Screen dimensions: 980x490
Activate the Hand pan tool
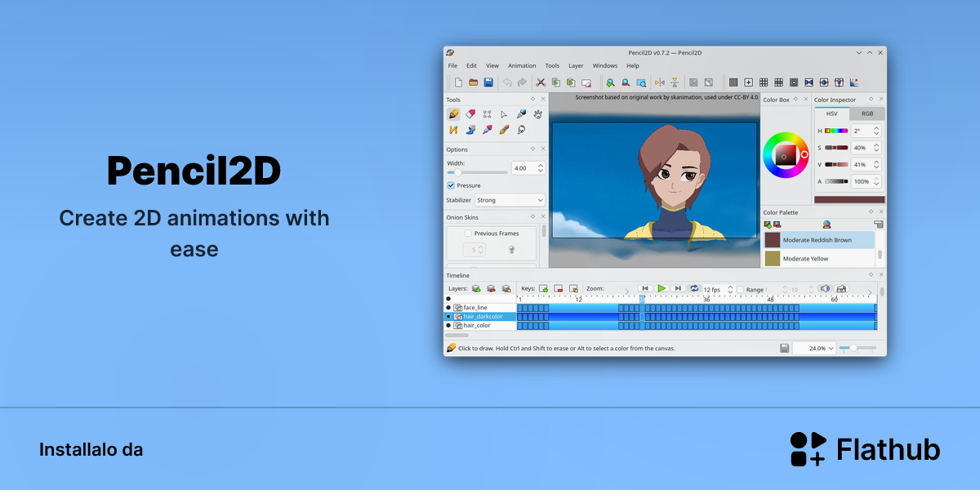coord(537,114)
